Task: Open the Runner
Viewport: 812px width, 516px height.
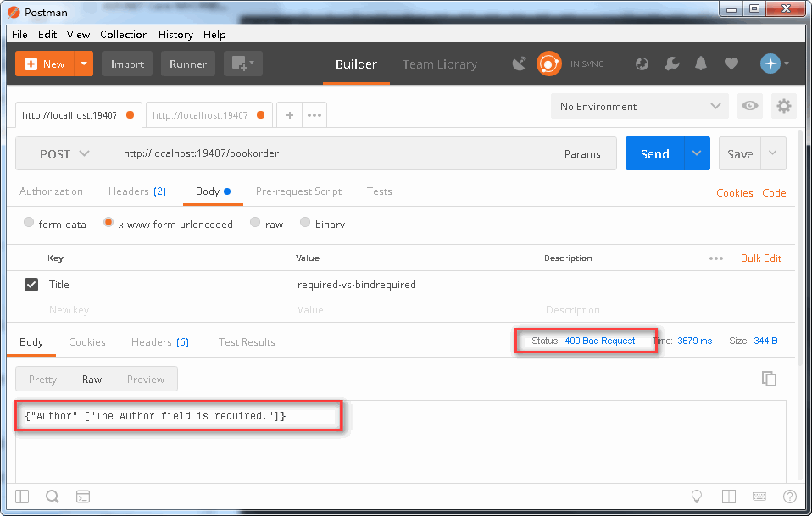Action: coord(188,64)
